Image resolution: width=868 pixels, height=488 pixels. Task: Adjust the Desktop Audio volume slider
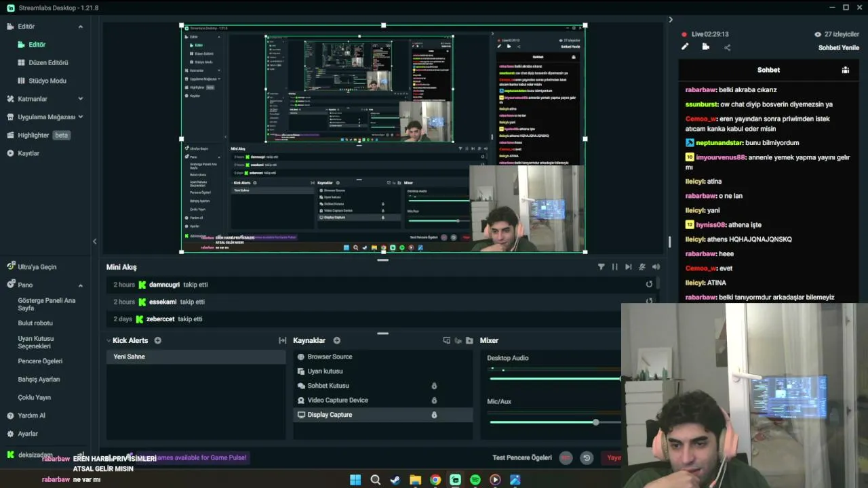pyautogui.click(x=555, y=378)
